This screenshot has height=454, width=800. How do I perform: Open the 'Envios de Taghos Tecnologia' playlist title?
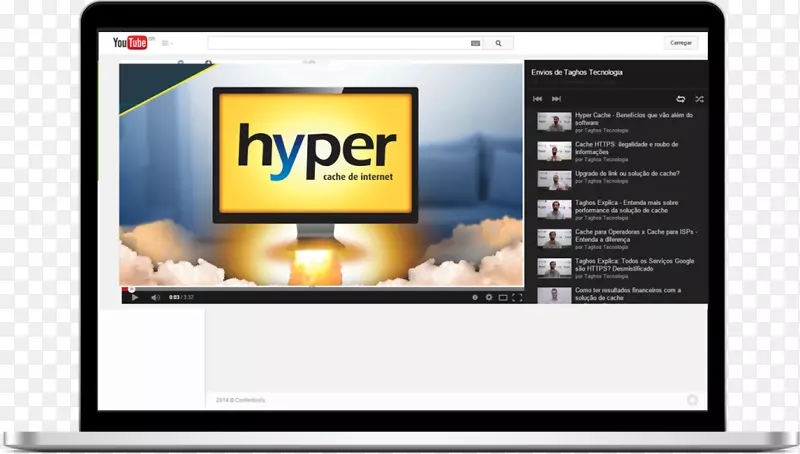(577, 72)
